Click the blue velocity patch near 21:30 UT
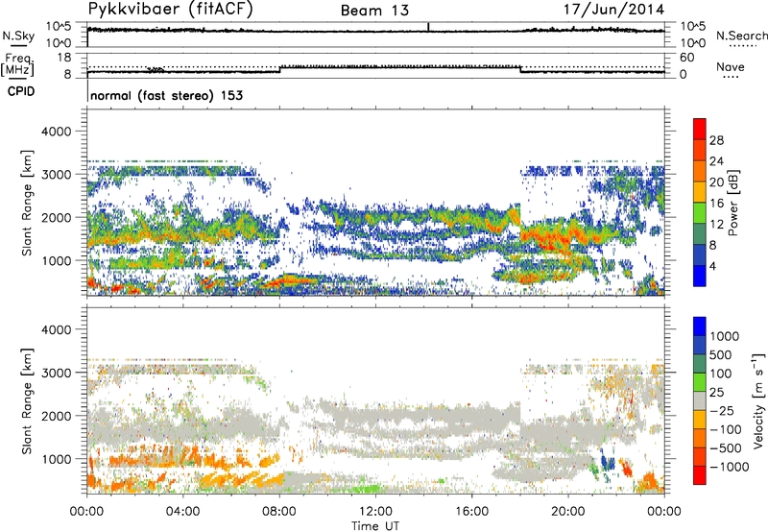Screen dimensions: 768x532 pyautogui.click(x=608, y=462)
